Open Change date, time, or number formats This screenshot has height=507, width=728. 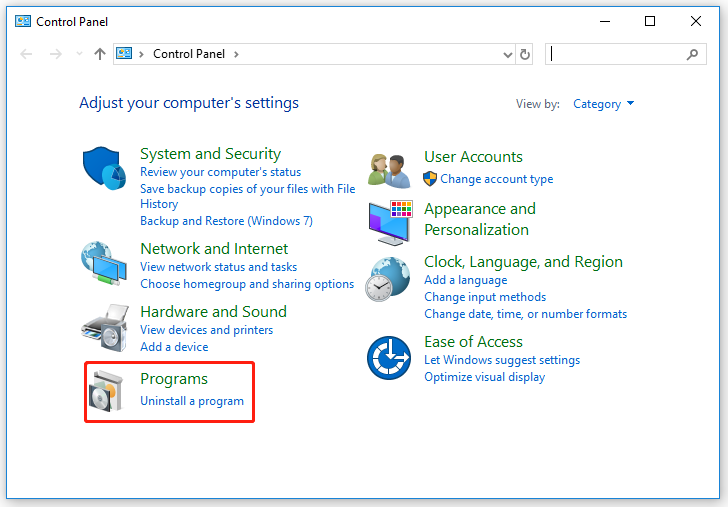point(526,314)
